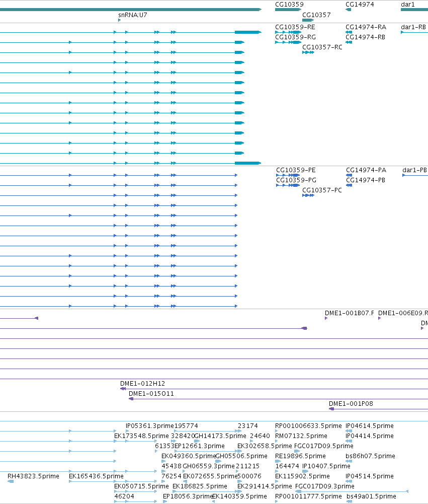
Task: Select the dar1-RB transcript label
Action: tap(413, 27)
